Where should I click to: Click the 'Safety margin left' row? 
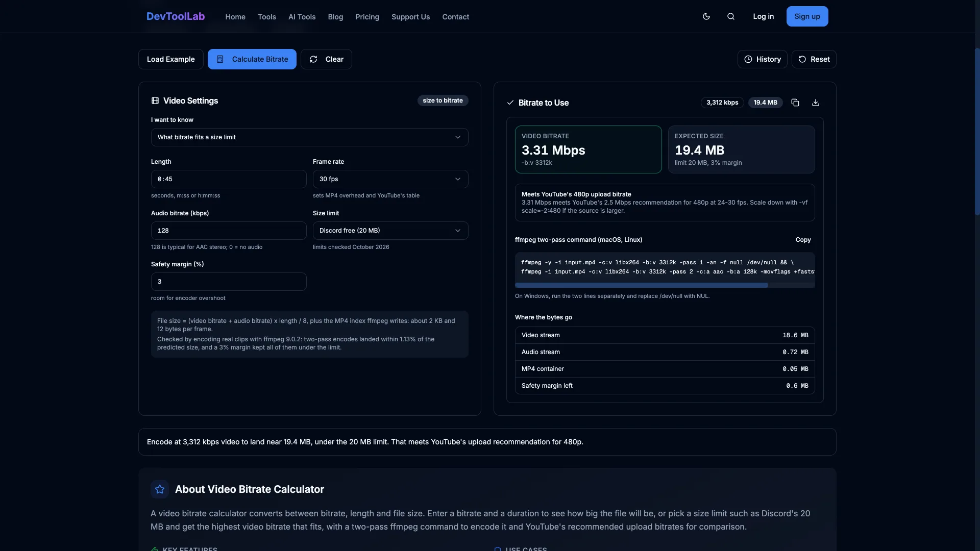click(x=665, y=386)
